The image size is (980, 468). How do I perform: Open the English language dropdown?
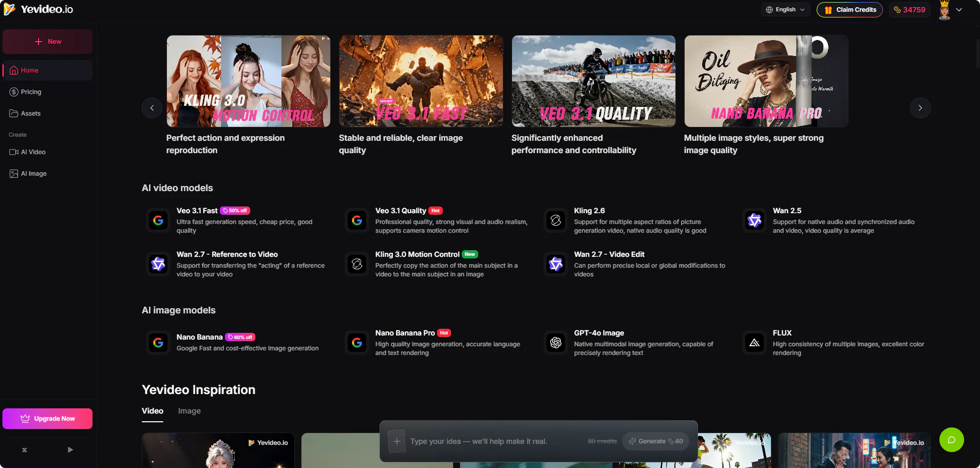(x=785, y=10)
